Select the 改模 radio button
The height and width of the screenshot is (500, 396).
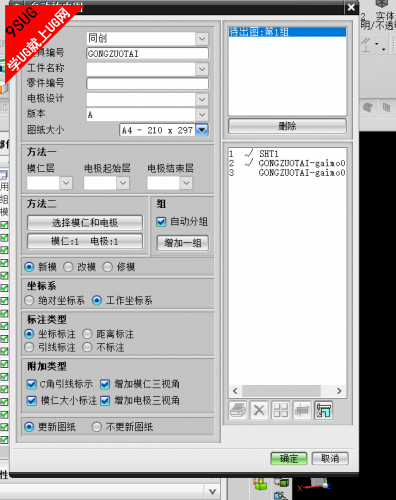[68, 267]
